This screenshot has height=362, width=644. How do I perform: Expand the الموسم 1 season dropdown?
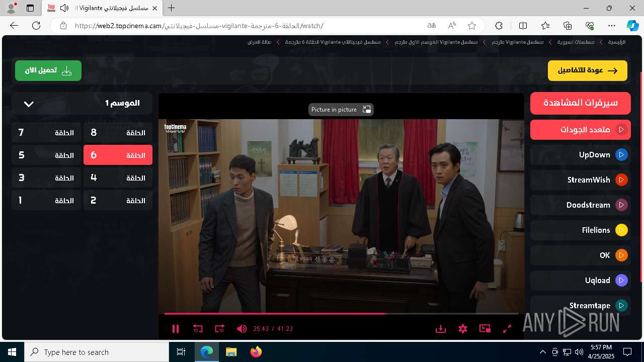[82, 103]
